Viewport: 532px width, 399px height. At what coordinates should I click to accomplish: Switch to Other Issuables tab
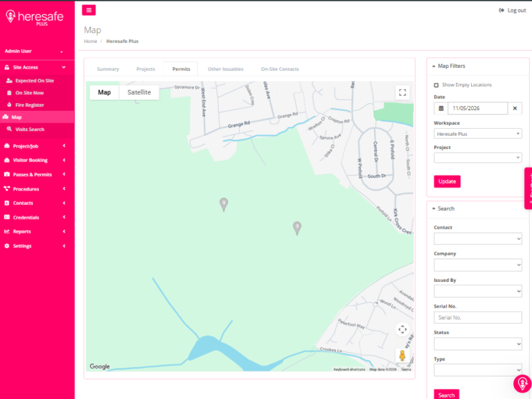point(226,69)
